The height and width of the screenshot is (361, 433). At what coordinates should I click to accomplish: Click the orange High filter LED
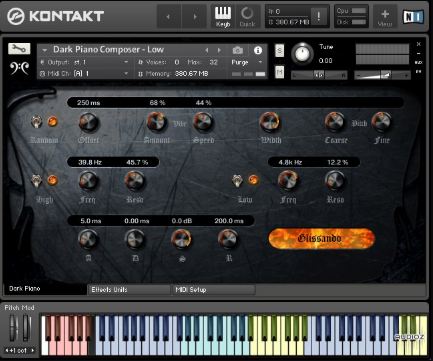(x=52, y=180)
